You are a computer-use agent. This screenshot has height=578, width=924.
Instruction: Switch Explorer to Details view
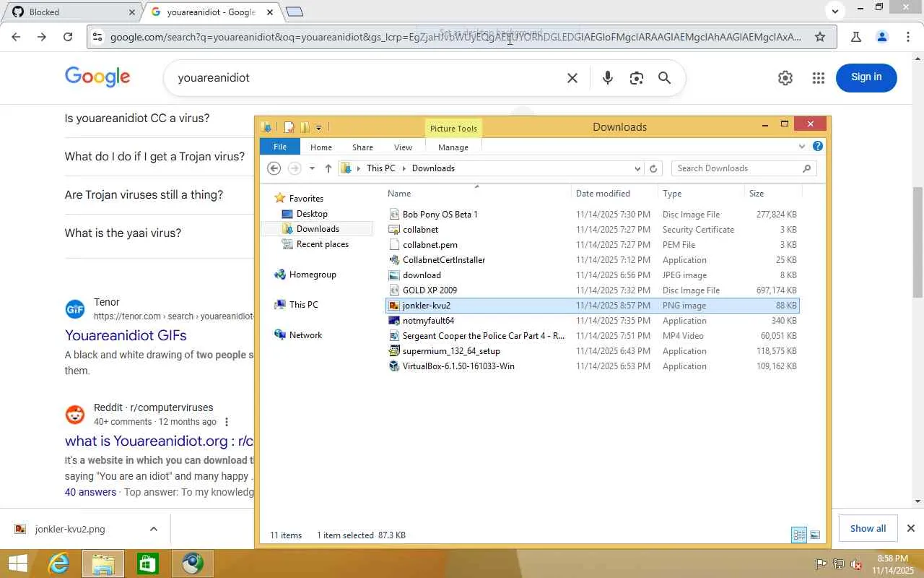pos(799,535)
